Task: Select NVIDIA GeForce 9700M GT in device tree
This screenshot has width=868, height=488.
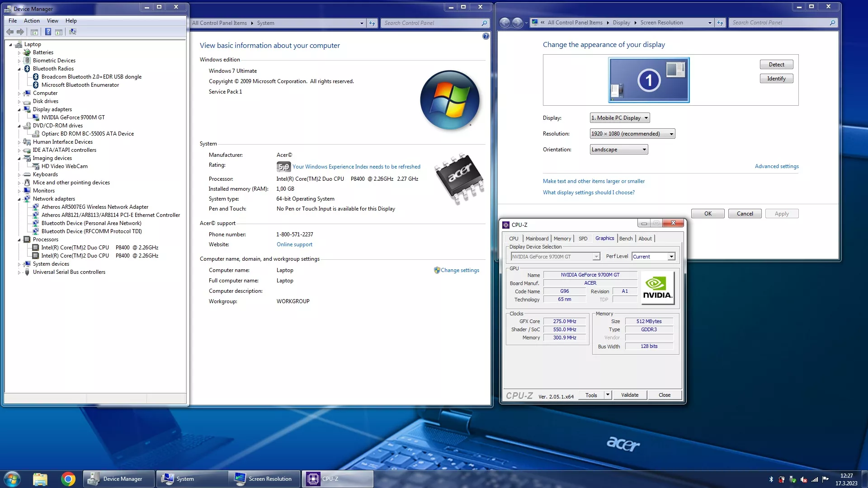Action: 73,117
